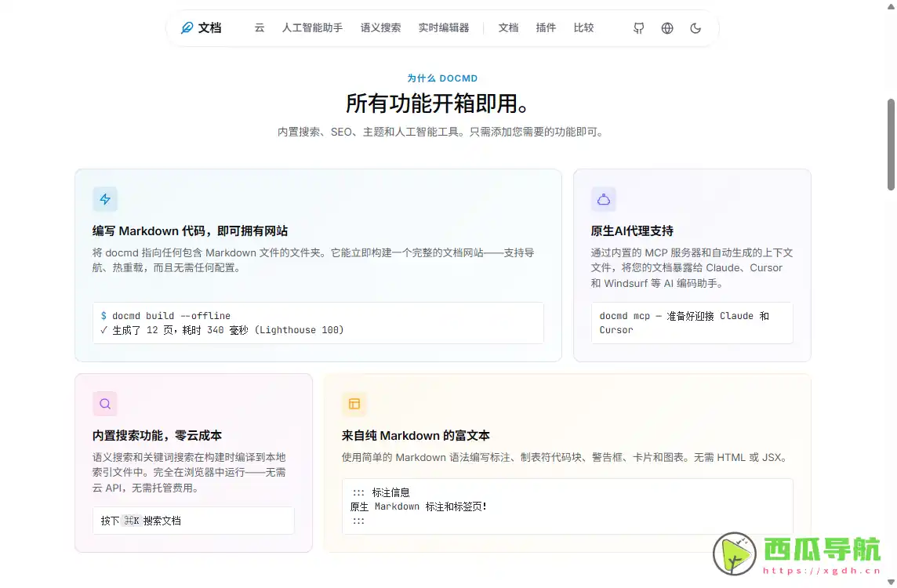Click the heading 编写 Markdown 代码，即可拥有网站
This screenshot has height=588, width=897.
click(x=190, y=230)
